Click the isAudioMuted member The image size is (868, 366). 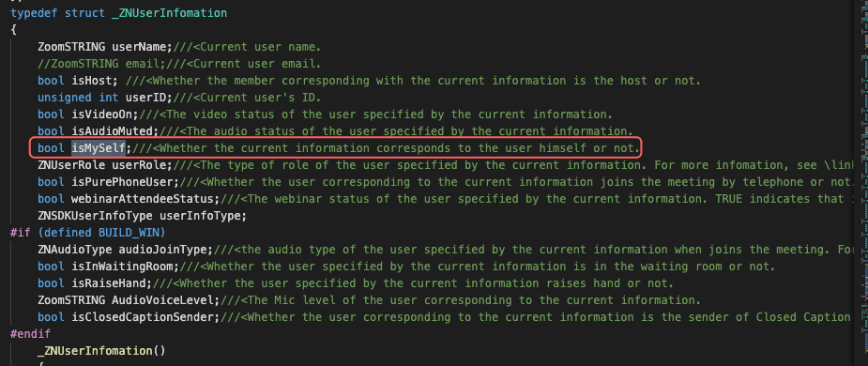point(113,131)
